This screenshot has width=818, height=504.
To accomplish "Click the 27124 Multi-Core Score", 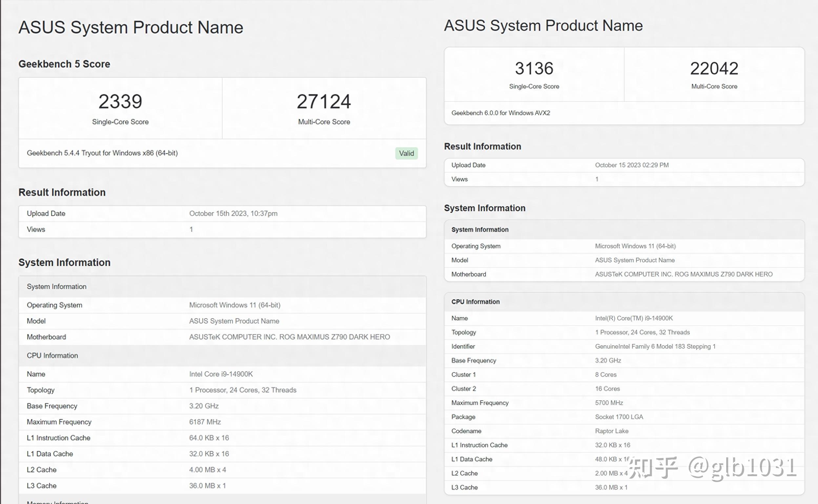I will point(324,102).
